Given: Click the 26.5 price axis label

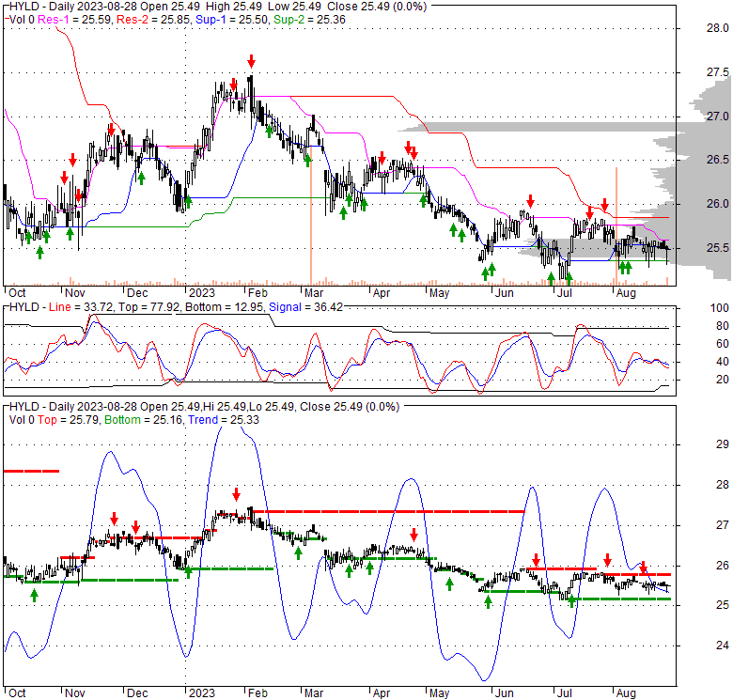Looking at the screenshot, I should pos(717,160).
